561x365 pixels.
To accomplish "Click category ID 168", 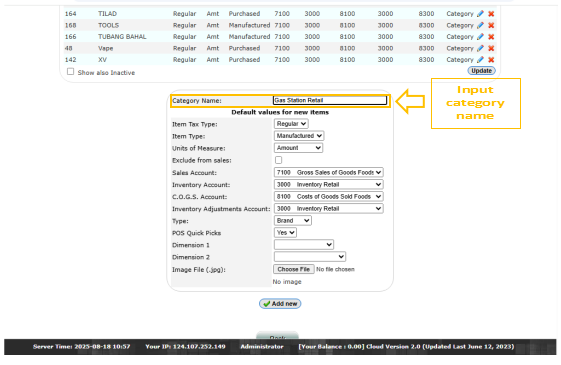I will click(70, 25).
